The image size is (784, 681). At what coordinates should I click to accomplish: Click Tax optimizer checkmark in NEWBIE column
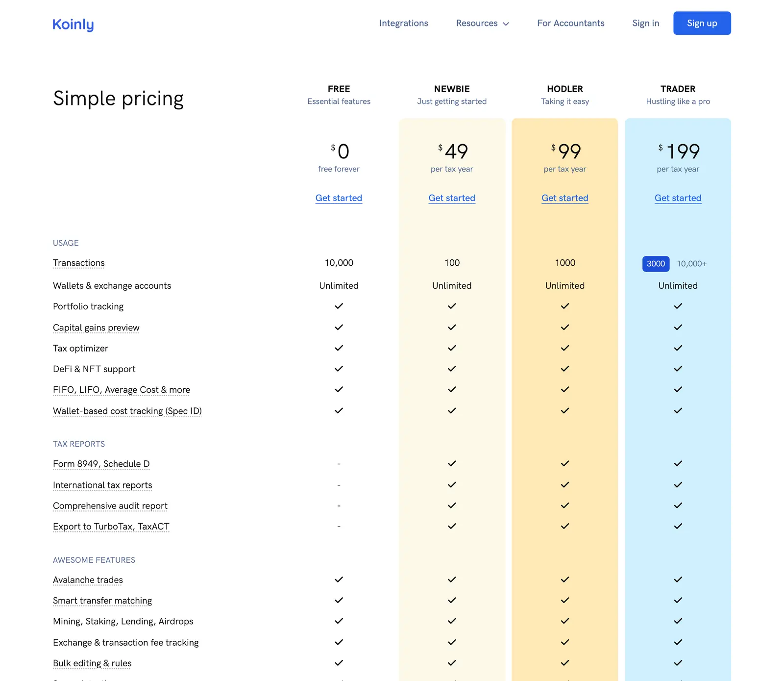pos(452,348)
